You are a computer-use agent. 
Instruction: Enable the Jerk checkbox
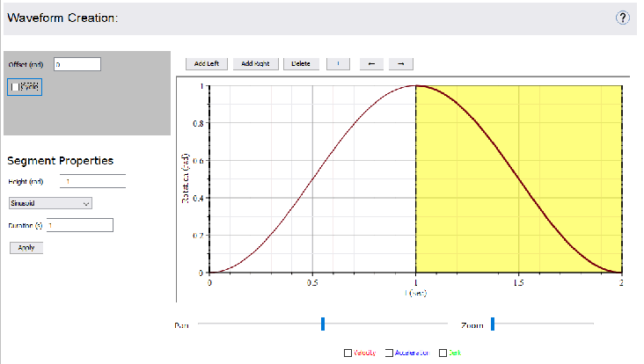[443, 353]
